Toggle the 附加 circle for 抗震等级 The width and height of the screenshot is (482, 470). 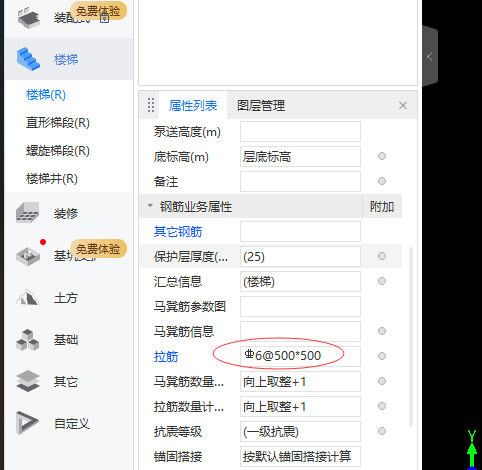[x=382, y=431]
